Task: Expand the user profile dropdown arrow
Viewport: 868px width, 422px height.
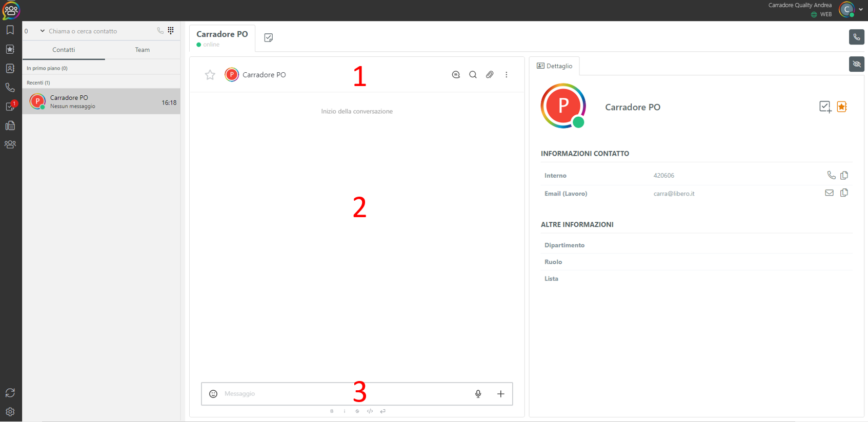Action: coord(861,9)
